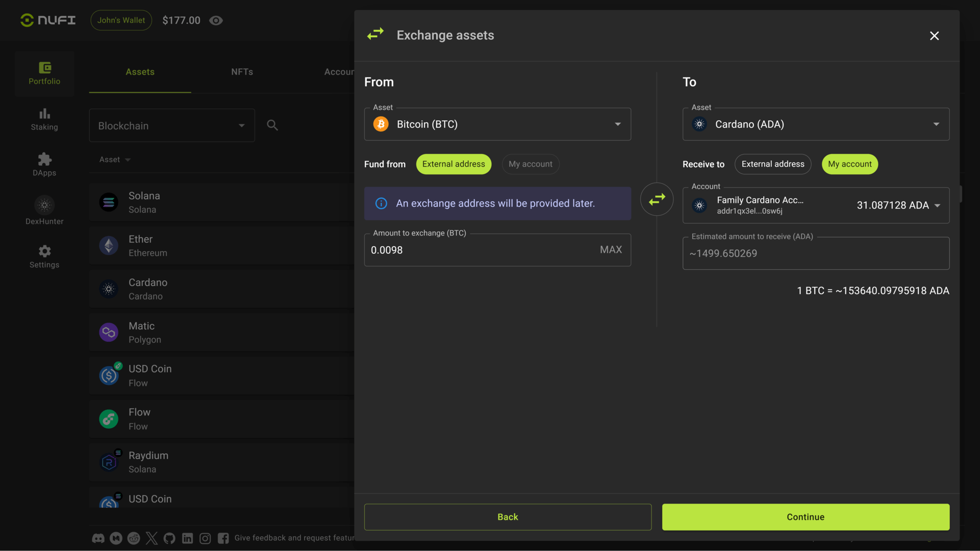Open the GitHub link icon

(169, 538)
